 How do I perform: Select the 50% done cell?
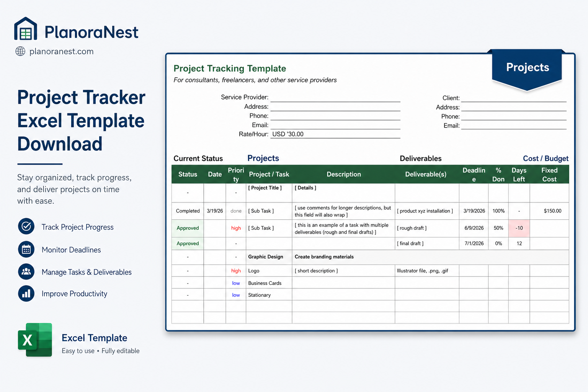[498, 228]
